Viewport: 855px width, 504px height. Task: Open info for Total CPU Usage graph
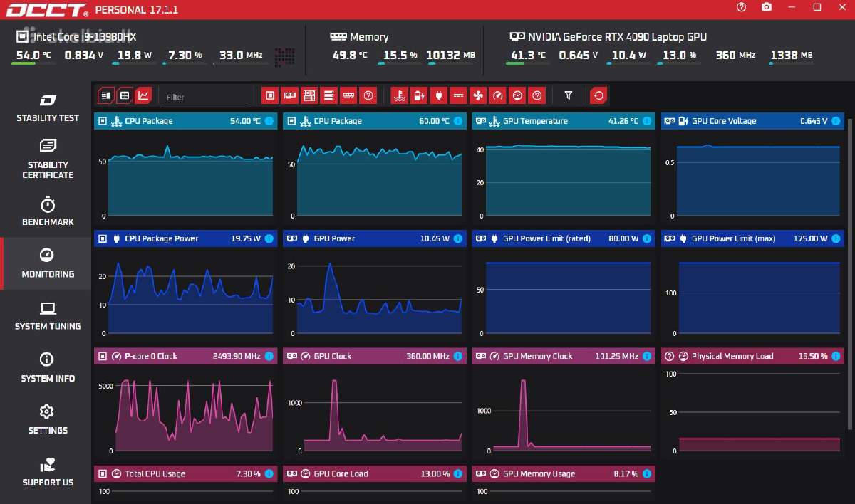[x=269, y=473]
